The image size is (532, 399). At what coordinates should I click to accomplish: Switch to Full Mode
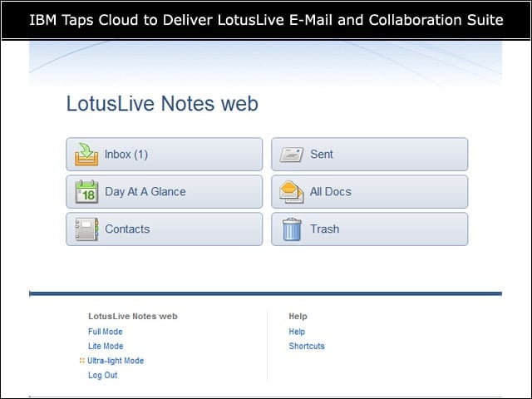click(106, 332)
